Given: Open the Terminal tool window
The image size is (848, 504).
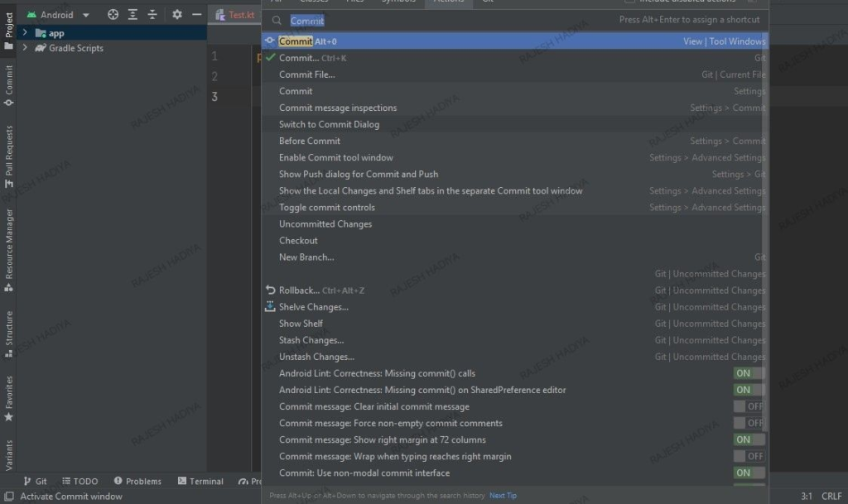Looking at the screenshot, I should 201,481.
